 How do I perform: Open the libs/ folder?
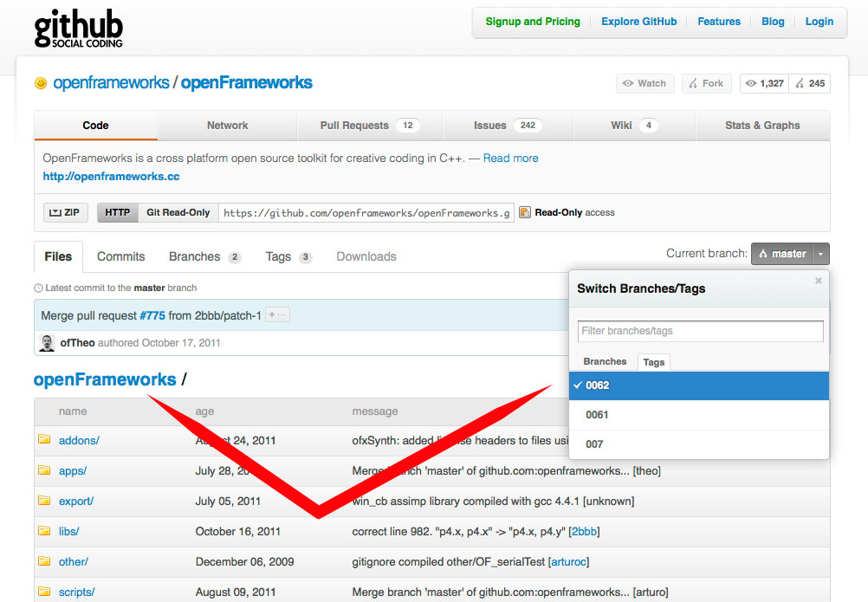tap(68, 532)
